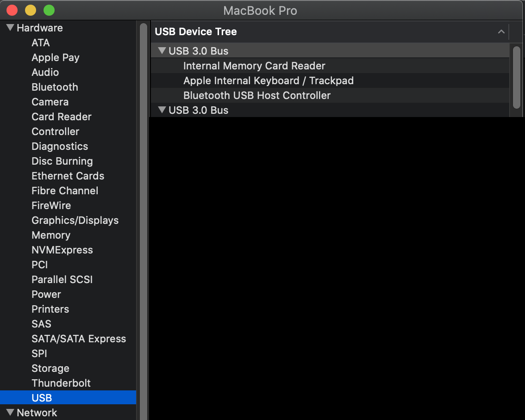
Task: Open the Bluetooth hardware category
Action: tap(55, 87)
